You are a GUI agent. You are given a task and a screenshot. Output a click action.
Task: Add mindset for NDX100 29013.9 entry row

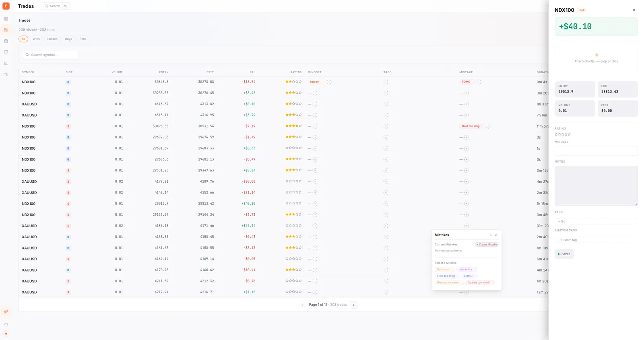click(315, 204)
